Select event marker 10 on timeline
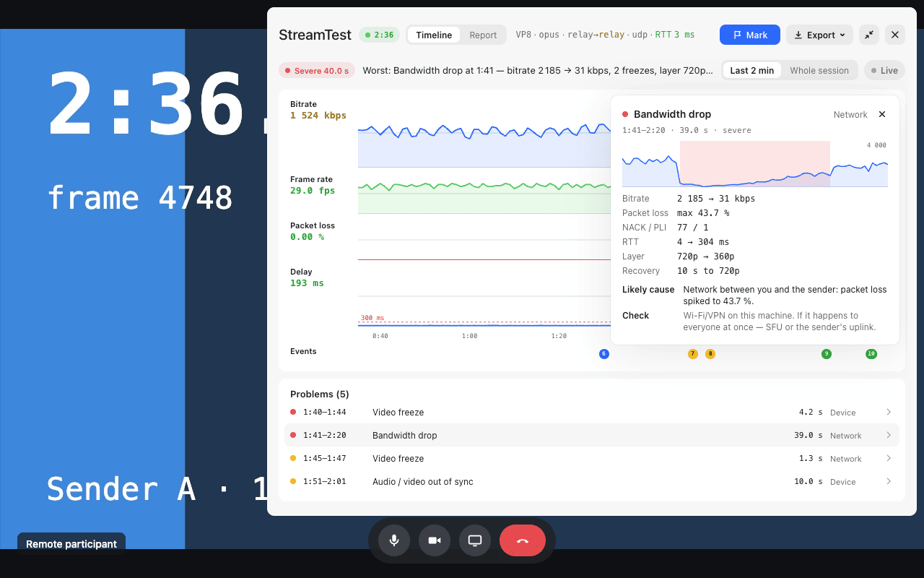Screen dimensions: 924x578 (871, 354)
